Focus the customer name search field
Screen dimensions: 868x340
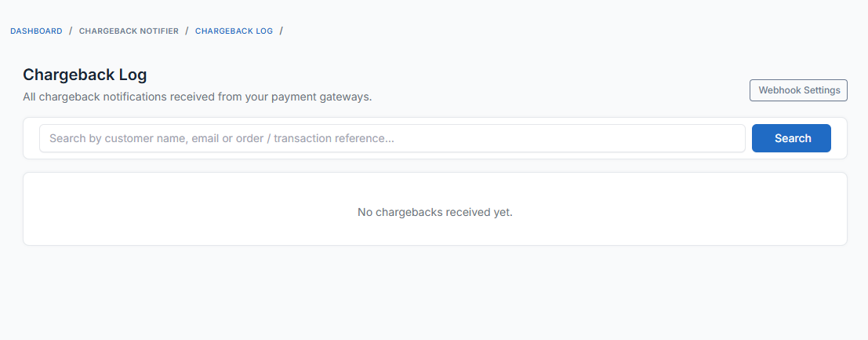pos(392,138)
